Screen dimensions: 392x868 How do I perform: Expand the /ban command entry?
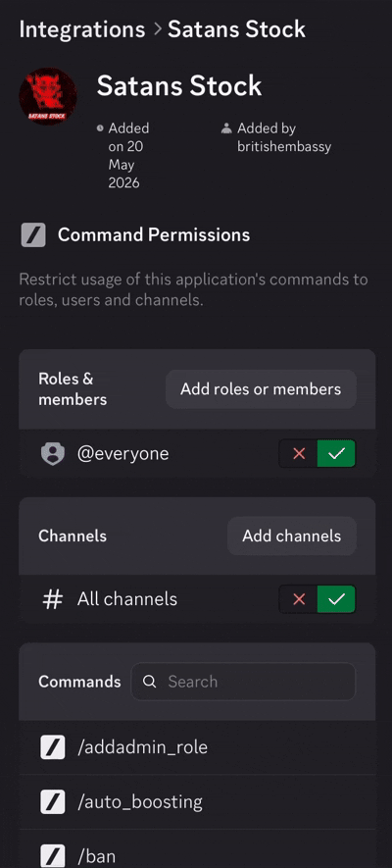(197, 849)
